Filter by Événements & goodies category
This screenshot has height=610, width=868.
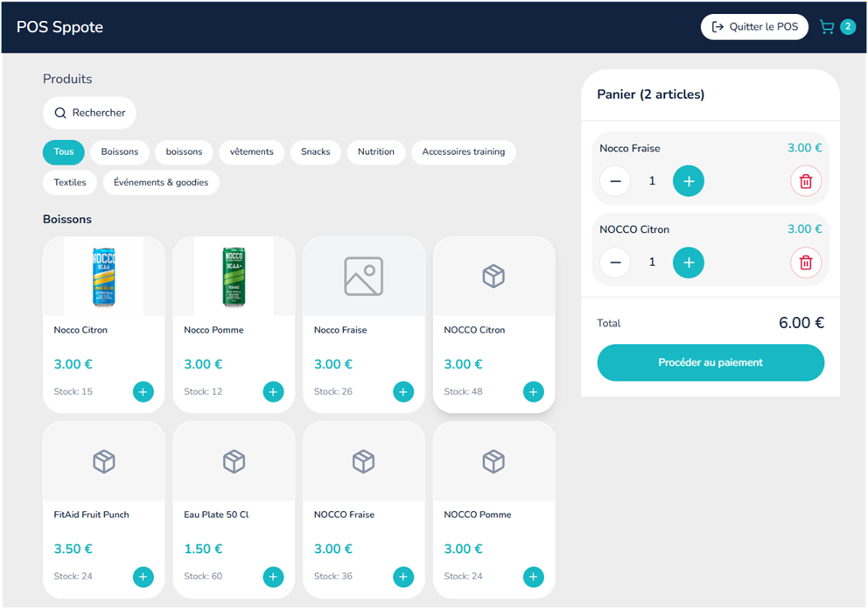coord(161,183)
